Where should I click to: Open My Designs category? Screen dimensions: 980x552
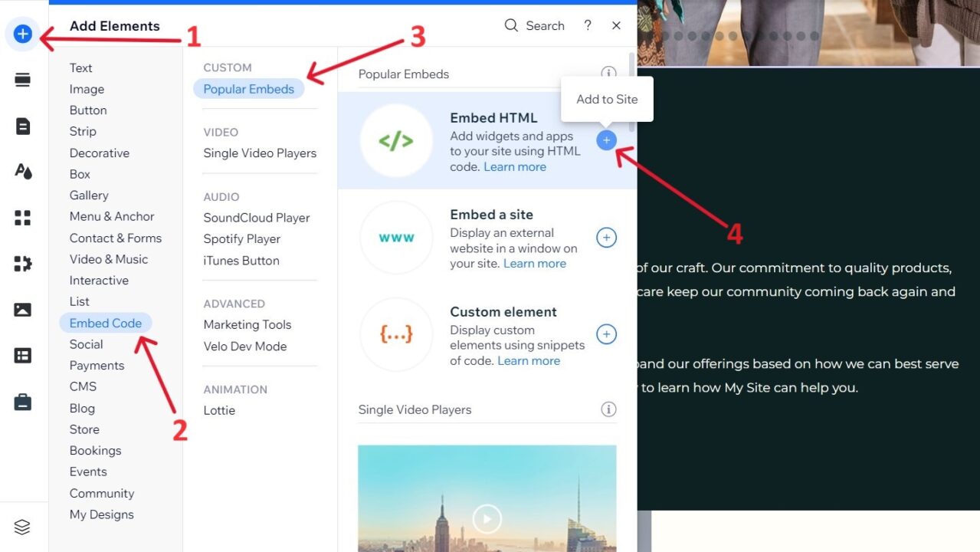pos(102,514)
